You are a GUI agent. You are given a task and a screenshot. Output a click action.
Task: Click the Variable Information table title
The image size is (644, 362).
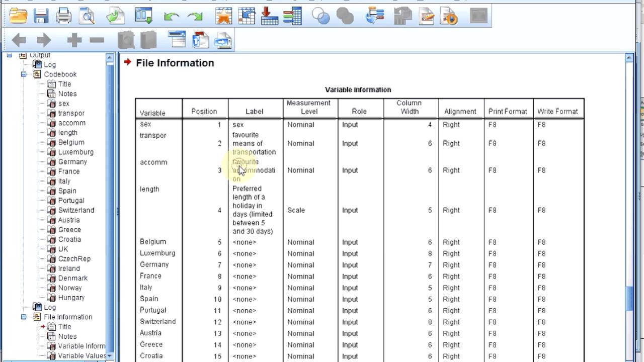(x=358, y=90)
